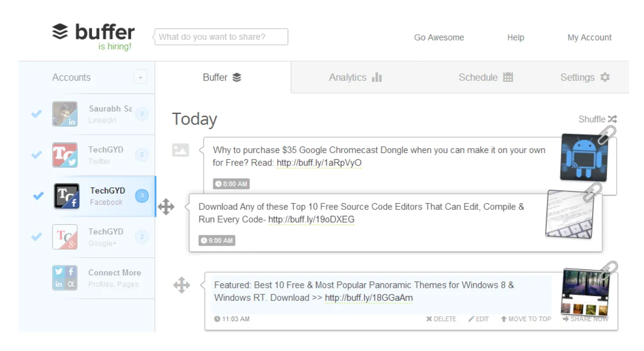This screenshot has width=644, height=351.
Task: Open Saurabh LinkedIn profile avatar
Action: (x=65, y=114)
